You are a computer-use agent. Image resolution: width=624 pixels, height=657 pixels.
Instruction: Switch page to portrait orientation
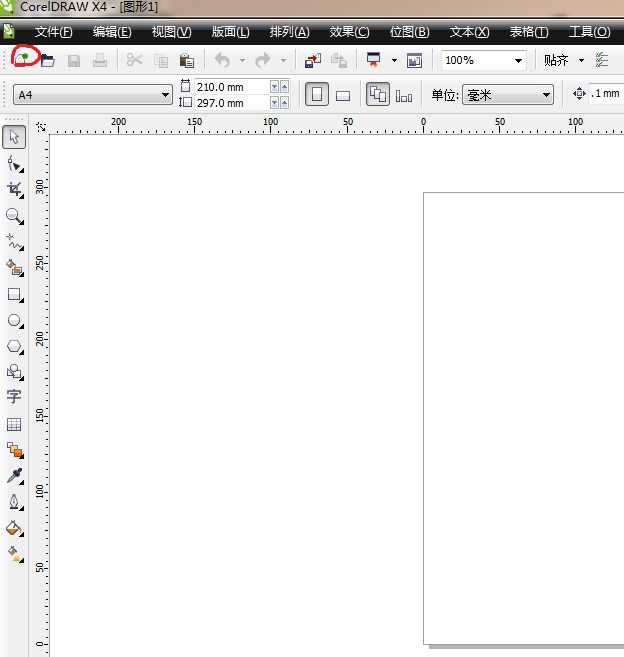[x=316, y=95]
